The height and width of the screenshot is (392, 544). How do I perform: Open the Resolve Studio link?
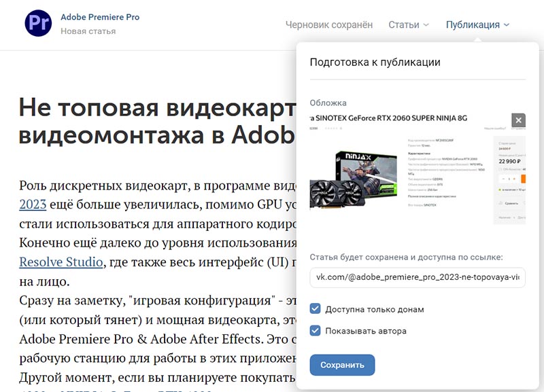[x=61, y=262]
